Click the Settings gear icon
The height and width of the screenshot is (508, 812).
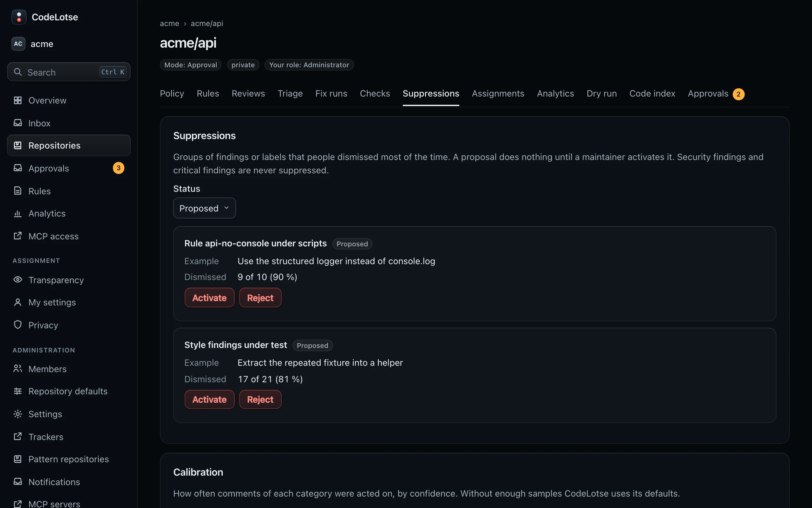click(18, 414)
